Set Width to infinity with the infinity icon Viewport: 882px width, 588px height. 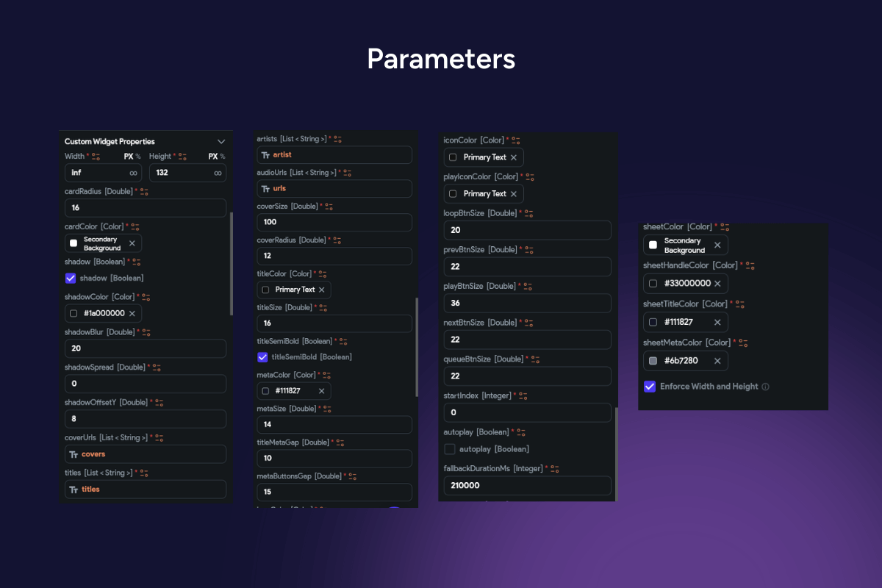point(134,173)
